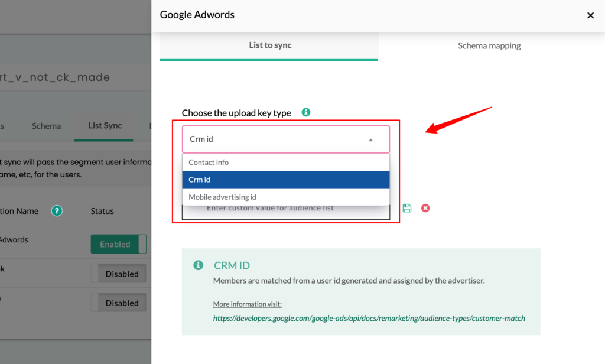
Task: Select the highlighted Crm id option
Action: [286, 180]
